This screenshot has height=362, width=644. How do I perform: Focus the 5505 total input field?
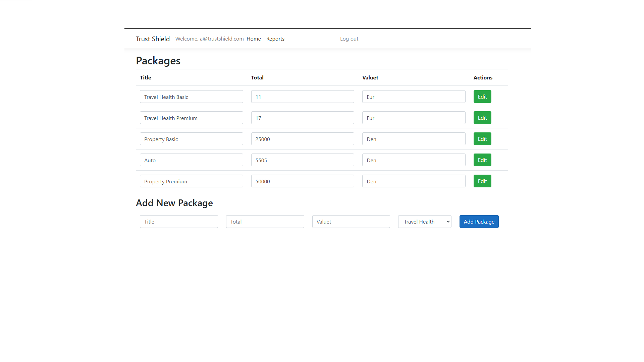point(302,160)
